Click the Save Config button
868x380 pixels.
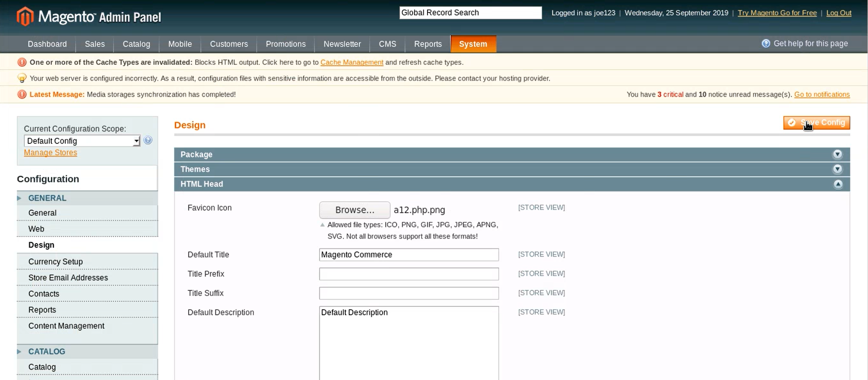click(x=816, y=123)
